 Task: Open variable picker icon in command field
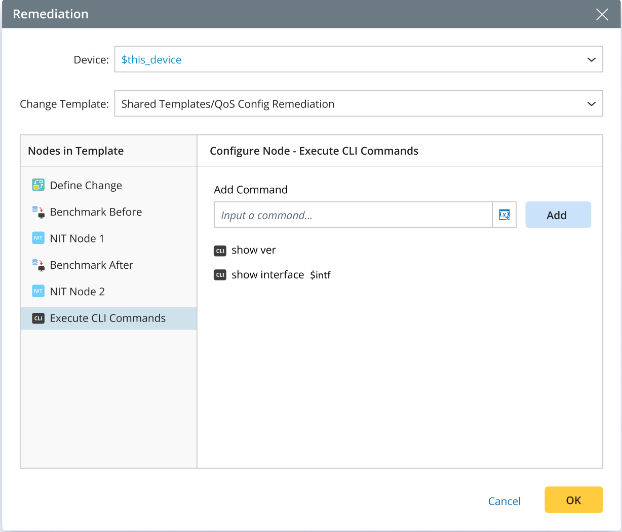[x=504, y=215]
